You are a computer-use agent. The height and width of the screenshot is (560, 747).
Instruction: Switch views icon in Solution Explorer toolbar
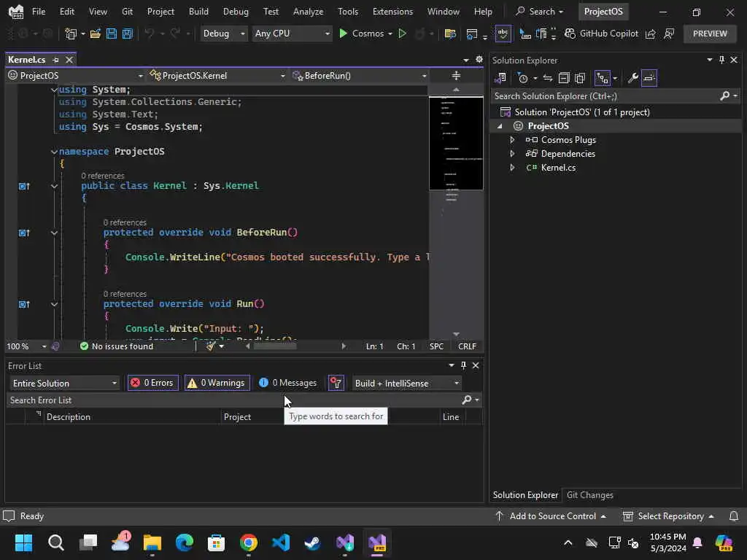tap(500, 77)
